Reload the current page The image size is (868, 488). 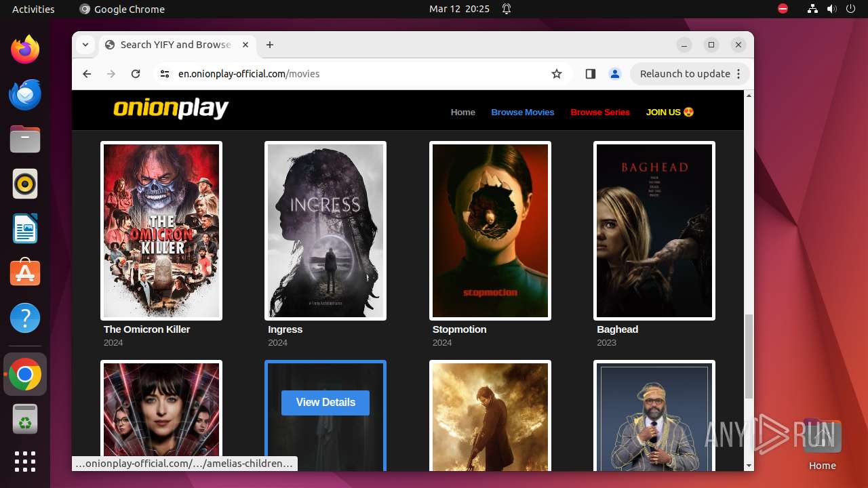136,74
